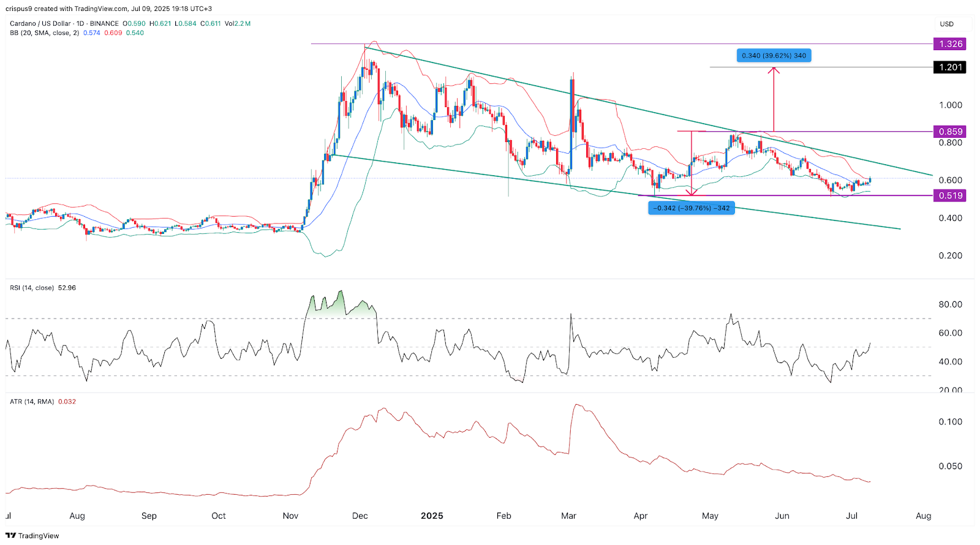Image resolution: width=980 pixels, height=545 pixels.
Task: Click the Apr label on time axis
Action: (x=641, y=516)
